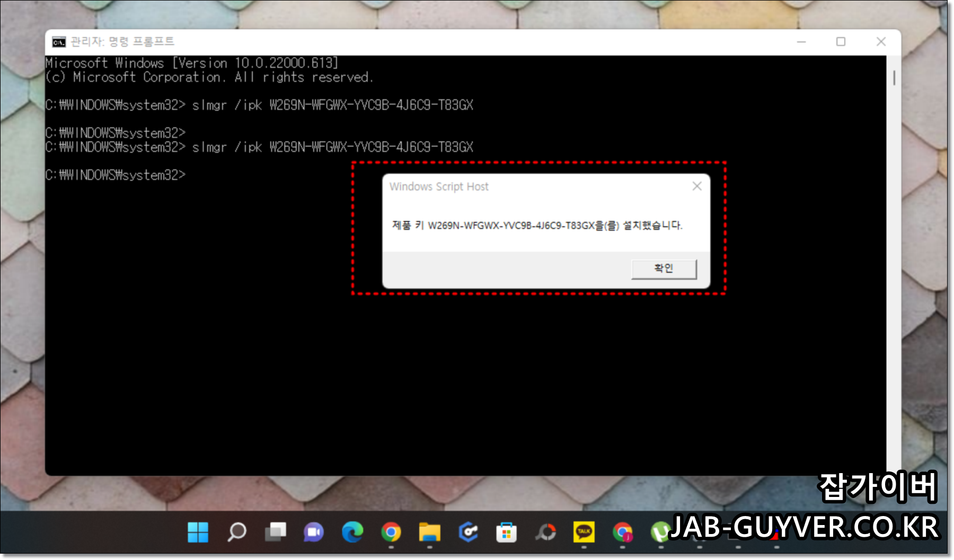Open Google Chrome from the taskbar
Viewport: 954px width, 560px height.
391,532
